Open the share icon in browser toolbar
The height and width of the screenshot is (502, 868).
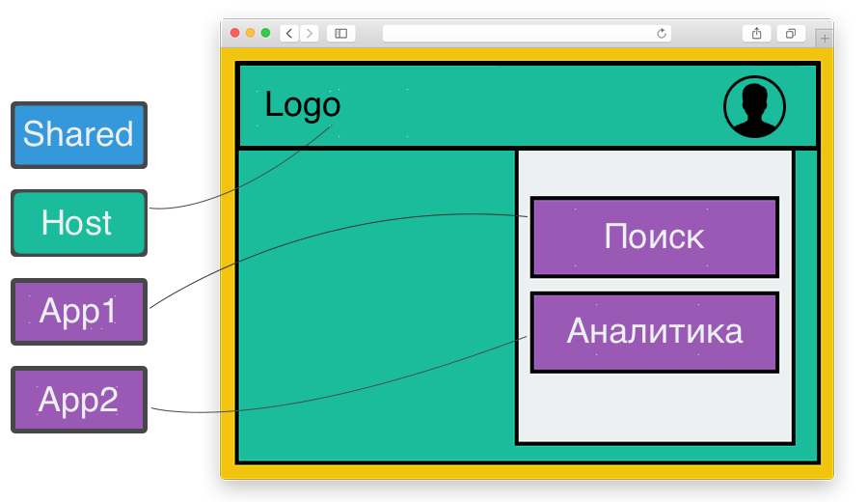tap(756, 33)
